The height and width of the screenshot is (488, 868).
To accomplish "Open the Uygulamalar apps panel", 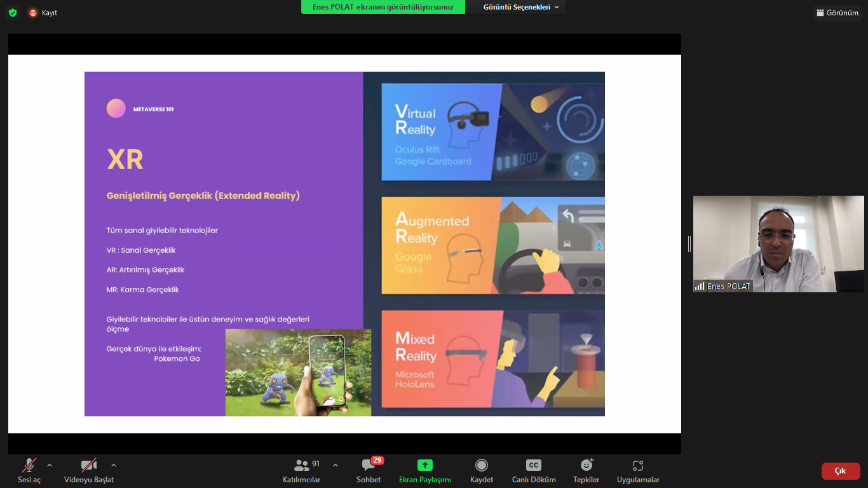I will 638,470.
